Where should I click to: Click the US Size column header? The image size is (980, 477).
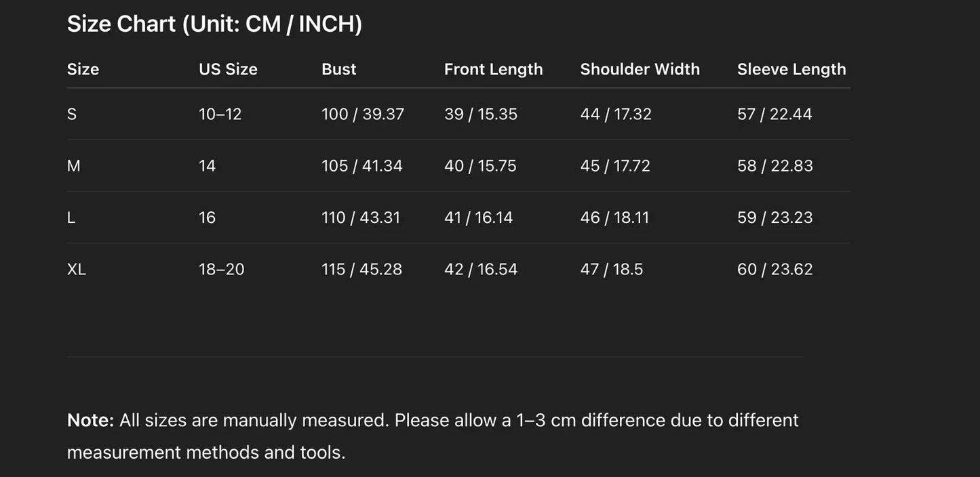tap(228, 69)
